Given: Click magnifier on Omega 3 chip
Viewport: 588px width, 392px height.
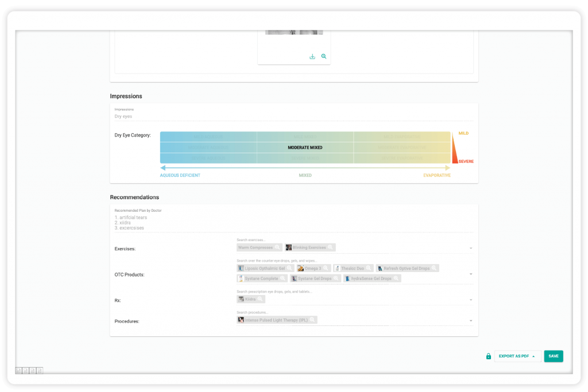Looking at the screenshot, I should [326, 269].
